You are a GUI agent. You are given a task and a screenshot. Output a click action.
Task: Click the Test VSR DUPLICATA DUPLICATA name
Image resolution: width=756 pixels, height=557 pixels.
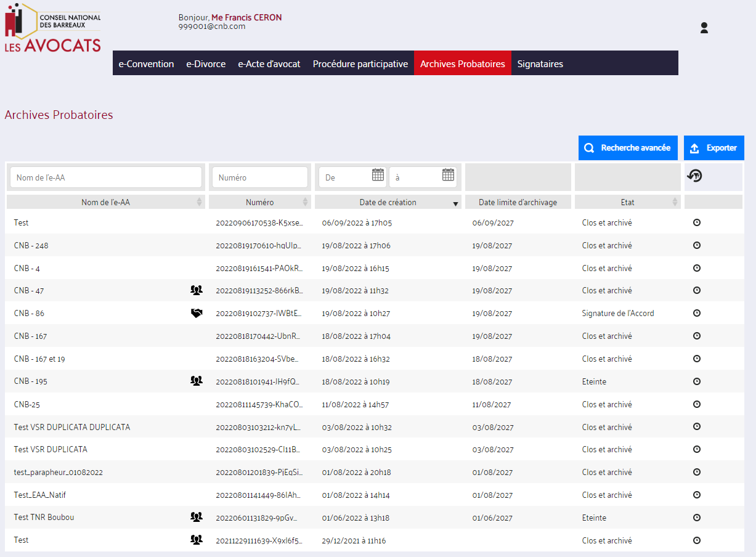point(72,427)
